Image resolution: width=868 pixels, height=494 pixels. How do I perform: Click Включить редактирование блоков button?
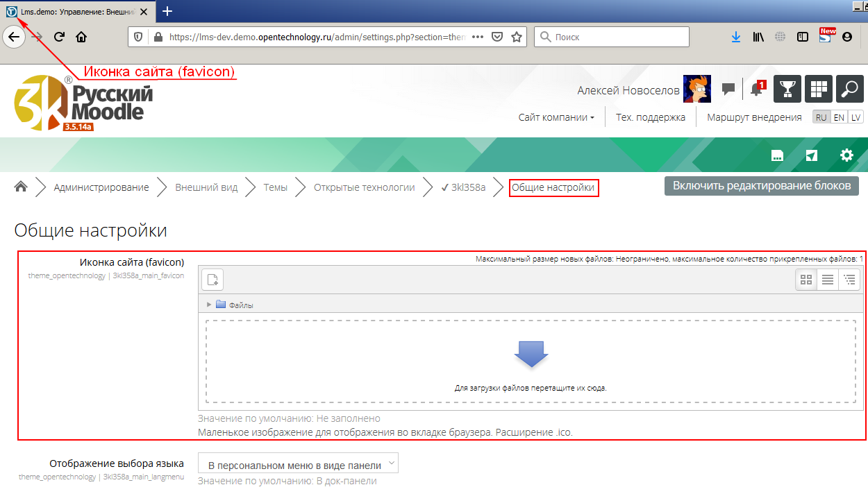pos(761,185)
